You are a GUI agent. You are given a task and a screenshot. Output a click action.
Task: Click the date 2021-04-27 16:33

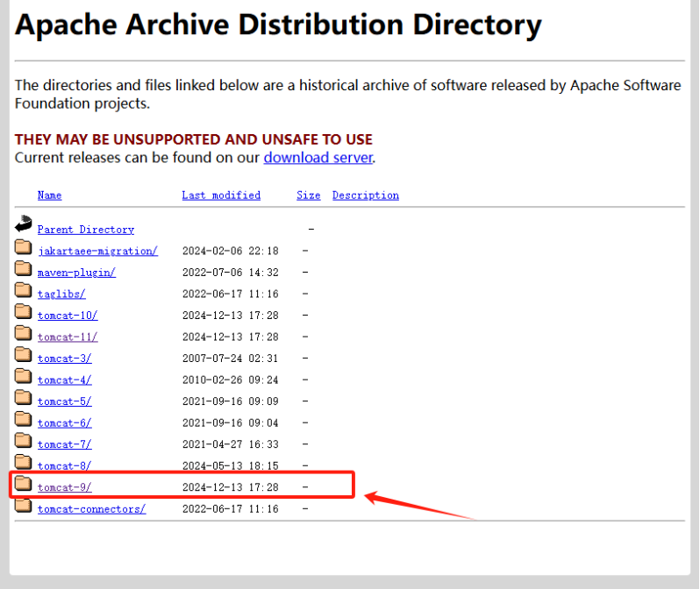(x=231, y=444)
